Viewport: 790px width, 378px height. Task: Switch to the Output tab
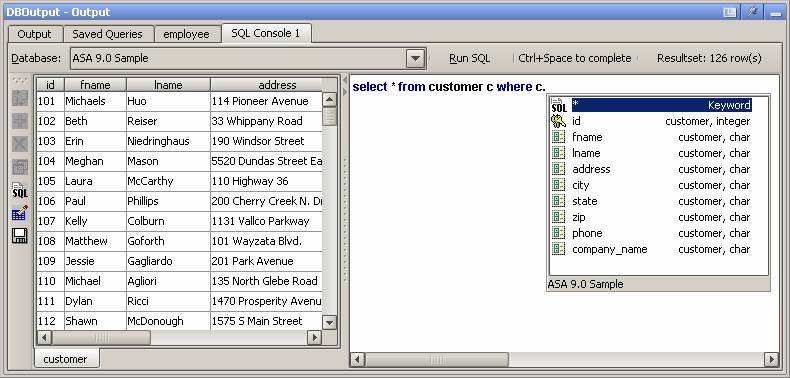(34, 34)
